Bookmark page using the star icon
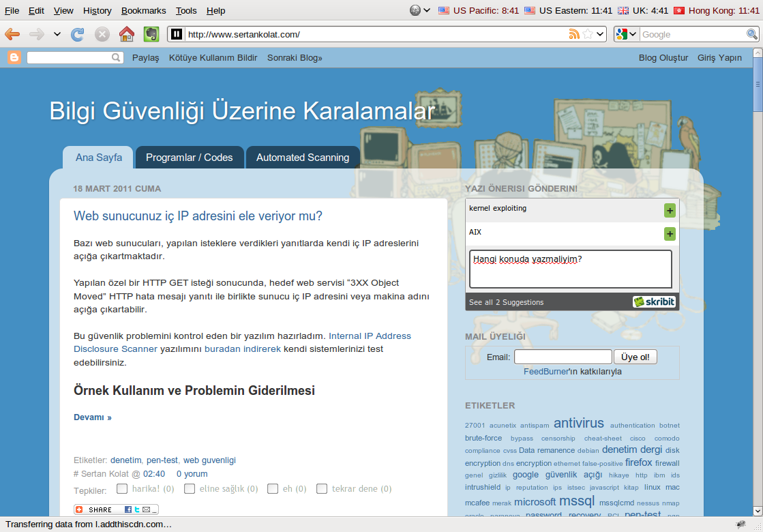763x532 pixels. coord(588,34)
